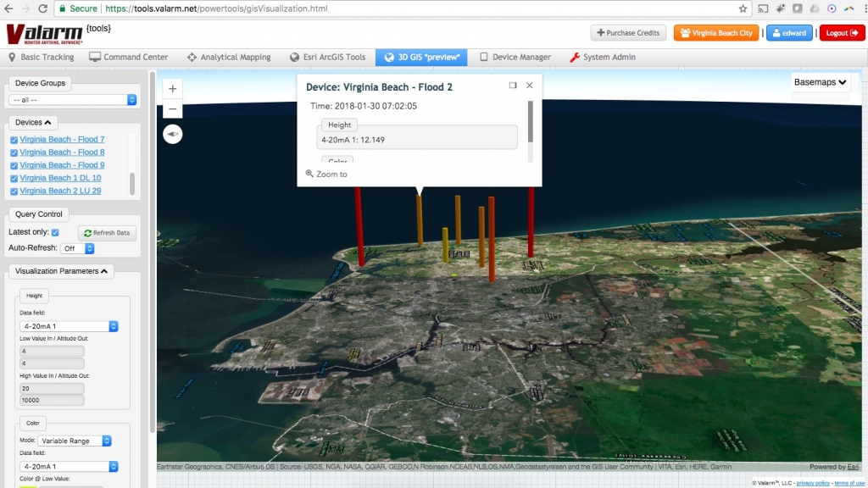
Task: Open Virginia Beach 1 DL 10 link
Action: 60,178
